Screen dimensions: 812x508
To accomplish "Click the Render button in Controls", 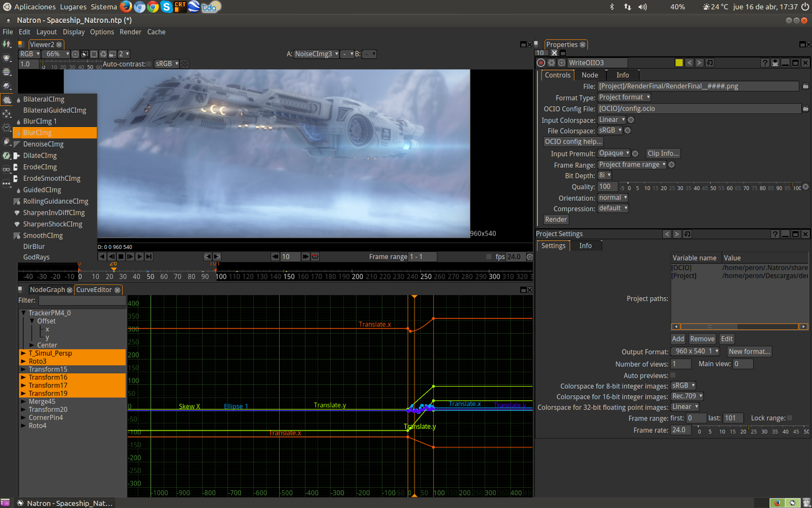I will [x=556, y=219].
